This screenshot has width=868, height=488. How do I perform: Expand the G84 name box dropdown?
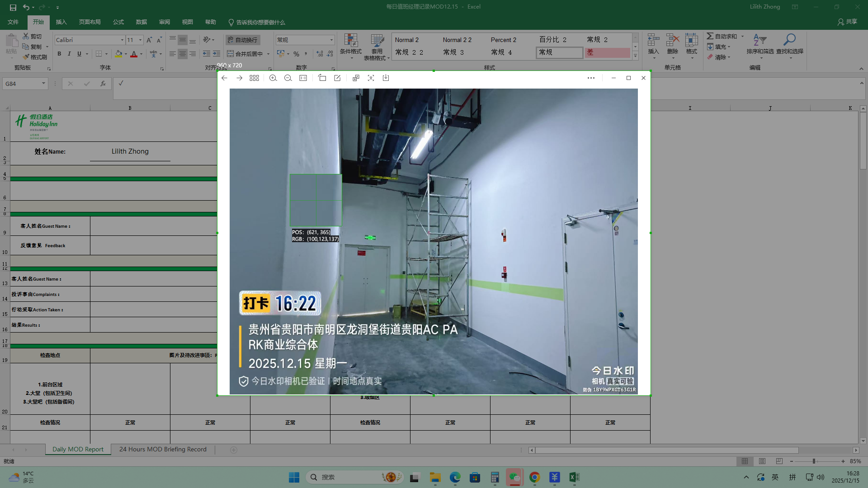pyautogui.click(x=43, y=84)
